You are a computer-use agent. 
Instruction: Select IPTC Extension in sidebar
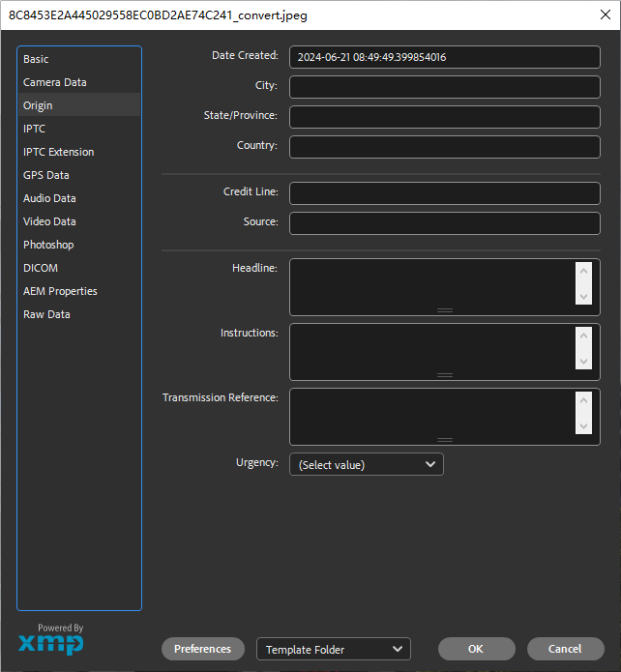59,153
